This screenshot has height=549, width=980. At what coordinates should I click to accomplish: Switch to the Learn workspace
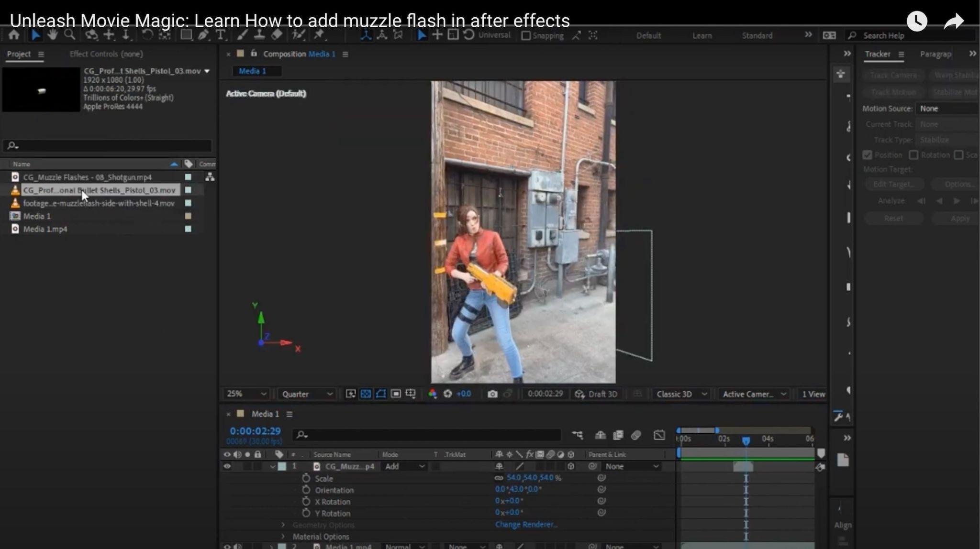[702, 36]
